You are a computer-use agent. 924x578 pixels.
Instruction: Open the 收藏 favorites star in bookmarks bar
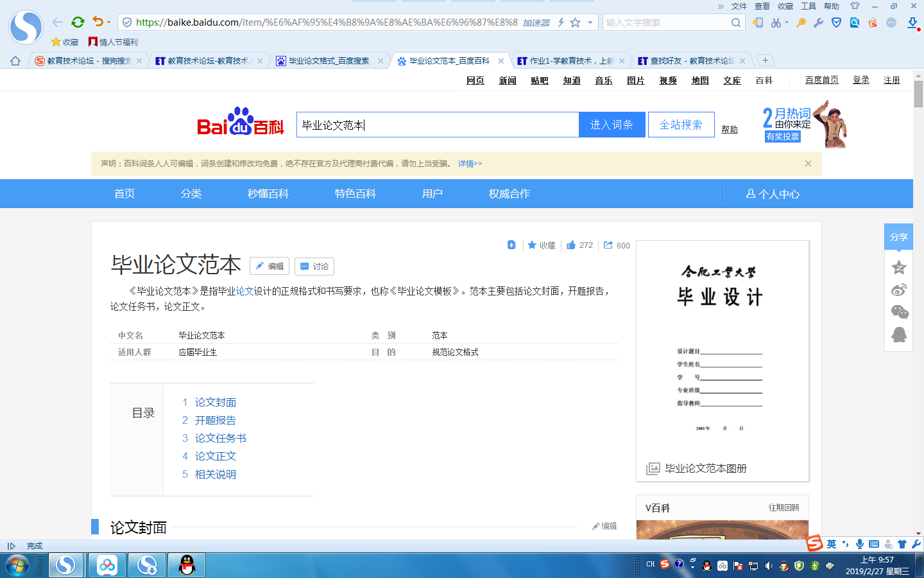(x=65, y=42)
